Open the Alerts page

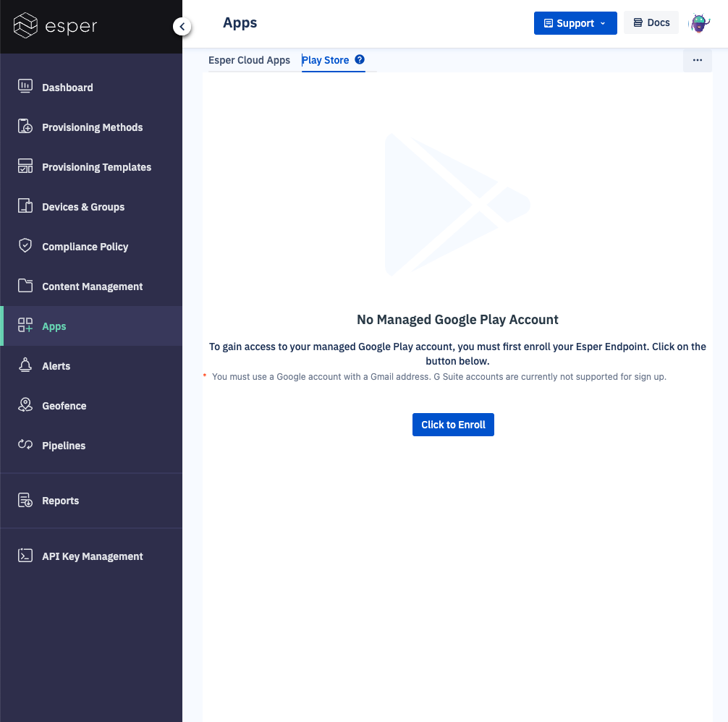point(91,366)
